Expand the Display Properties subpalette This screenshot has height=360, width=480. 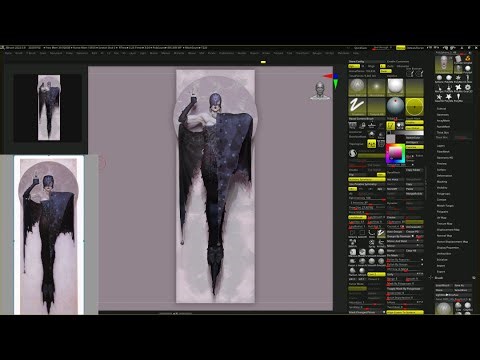(x=448, y=248)
